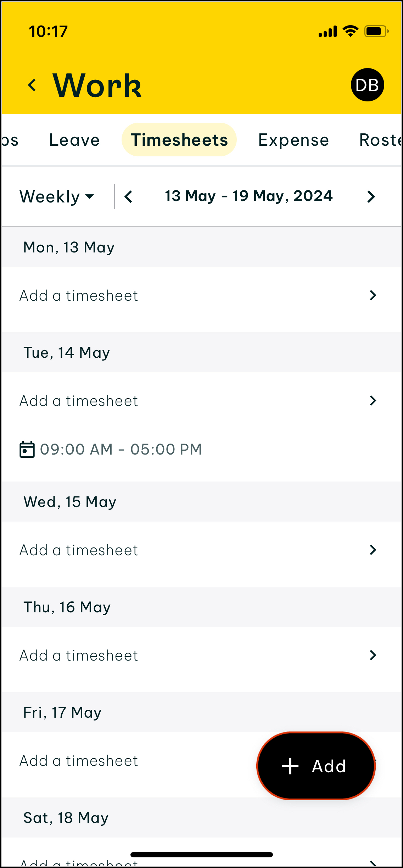Screen dimensions: 403x868
Task: Go to the next week
Action: 371,196
